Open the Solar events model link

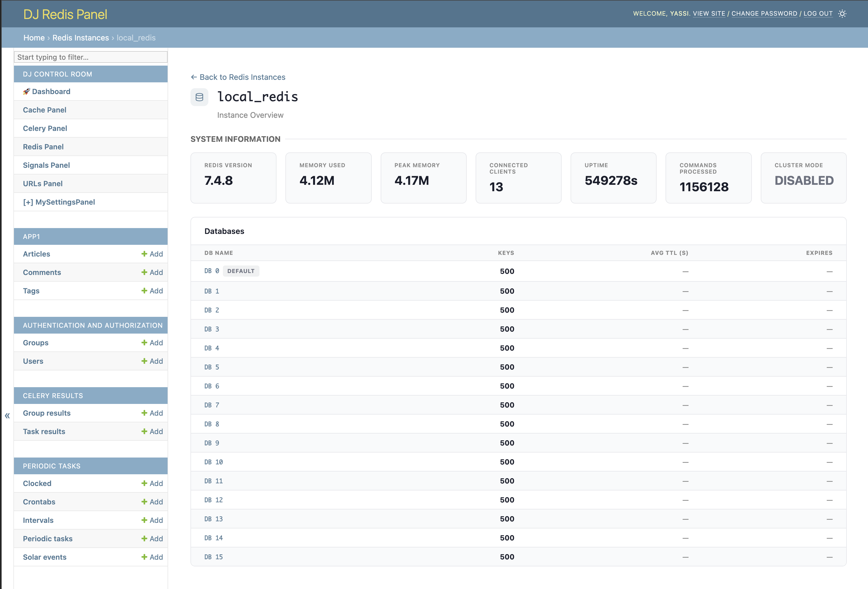click(44, 557)
